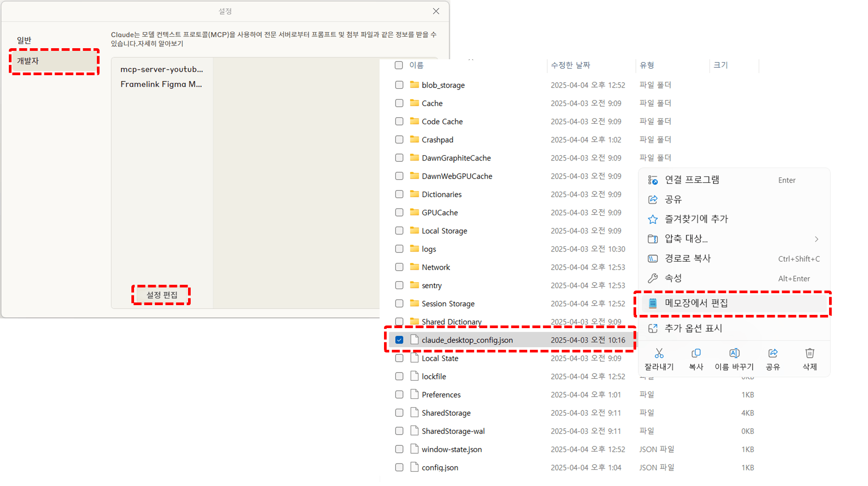Expand the compress-to submenu arrow
The width and height of the screenshot is (868, 486).
tap(816, 239)
